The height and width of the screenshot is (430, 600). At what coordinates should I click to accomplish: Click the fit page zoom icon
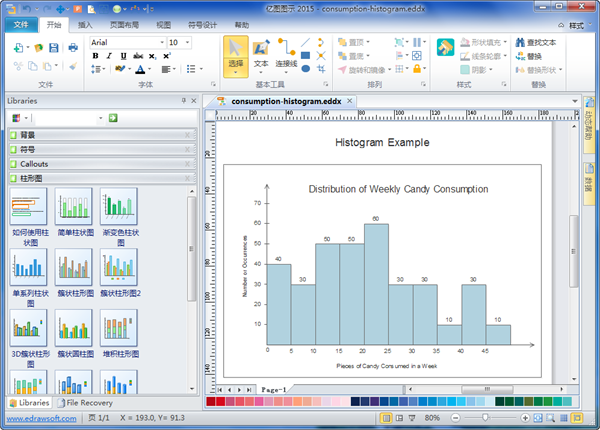[538, 418]
